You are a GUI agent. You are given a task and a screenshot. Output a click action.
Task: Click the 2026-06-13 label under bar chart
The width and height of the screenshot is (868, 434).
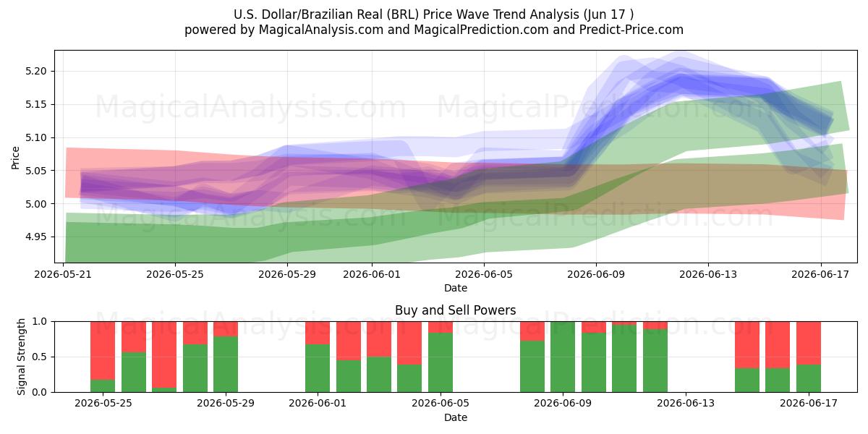click(x=686, y=404)
